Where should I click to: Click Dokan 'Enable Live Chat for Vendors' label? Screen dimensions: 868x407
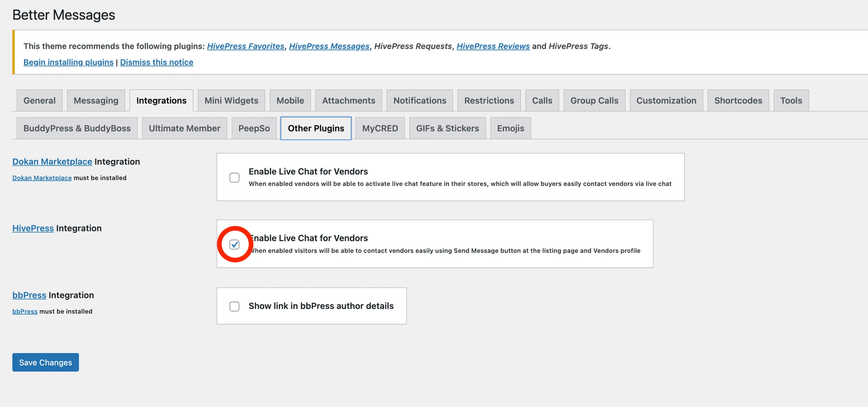(308, 171)
